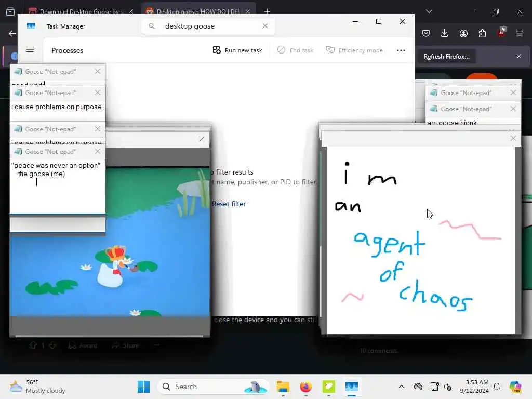532x399 pixels.
Task: Open the Copilot preview icon in taskbar
Action: click(x=515, y=387)
